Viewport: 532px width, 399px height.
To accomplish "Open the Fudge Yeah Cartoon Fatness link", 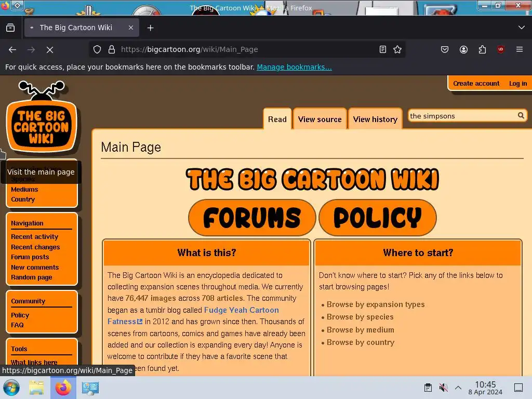I will 241,310.
